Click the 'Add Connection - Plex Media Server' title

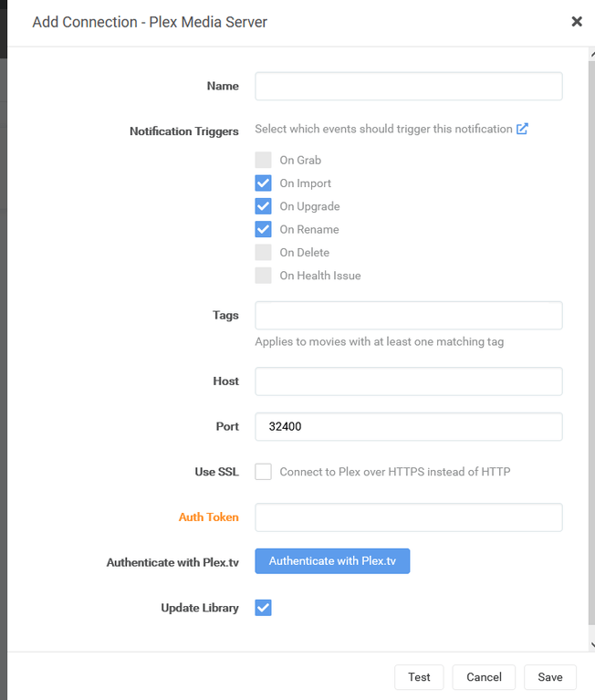(x=150, y=22)
